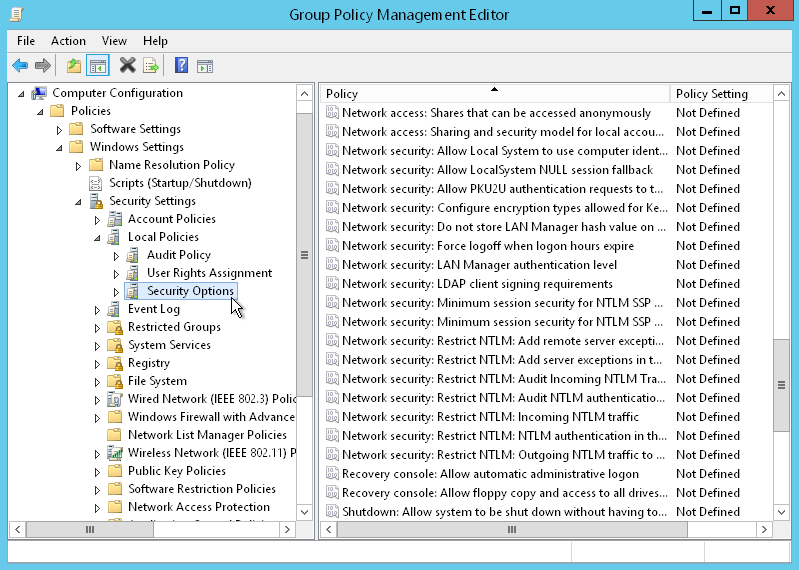Viewport: 799px width, 570px height.
Task: Expand the System Services node
Action: [x=97, y=346]
